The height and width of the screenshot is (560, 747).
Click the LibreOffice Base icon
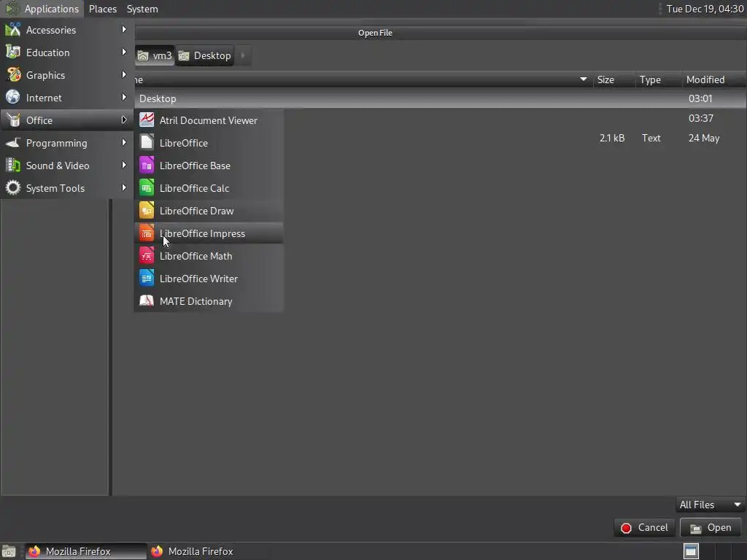146,166
